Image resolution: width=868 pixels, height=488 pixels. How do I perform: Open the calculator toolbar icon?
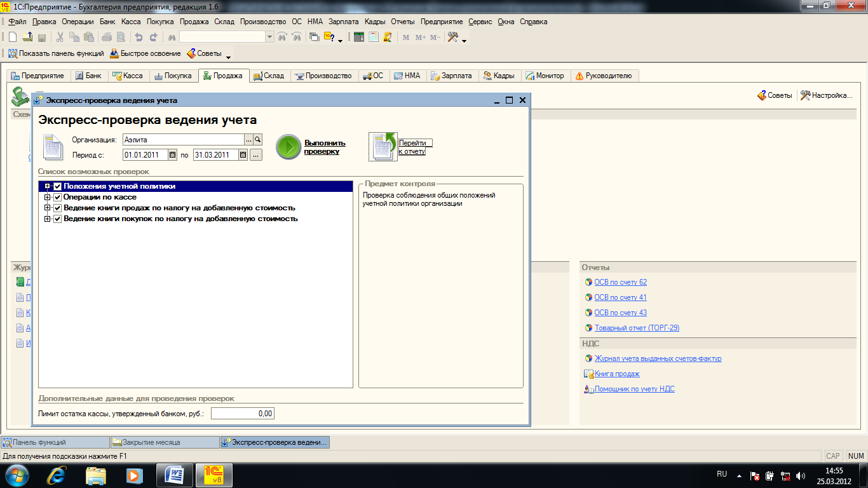[x=359, y=37]
